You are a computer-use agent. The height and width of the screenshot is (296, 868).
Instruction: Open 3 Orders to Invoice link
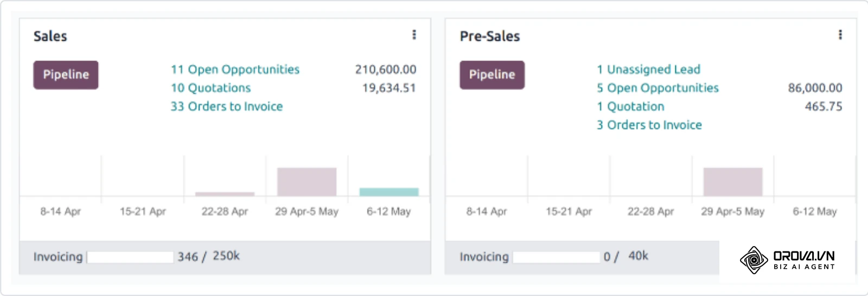649,125
